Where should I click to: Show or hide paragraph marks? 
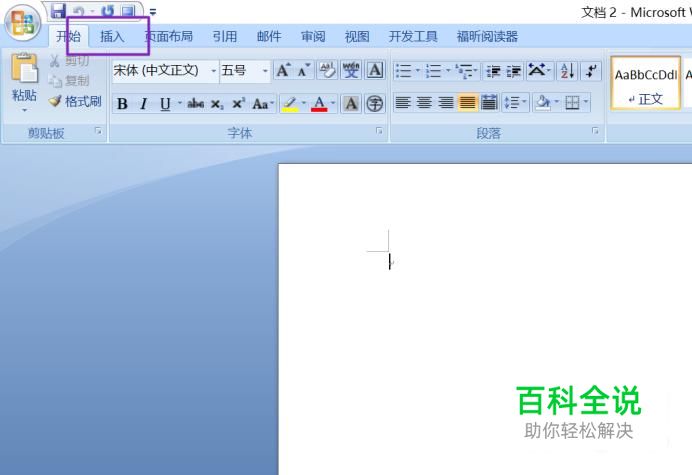coord(590,71)
